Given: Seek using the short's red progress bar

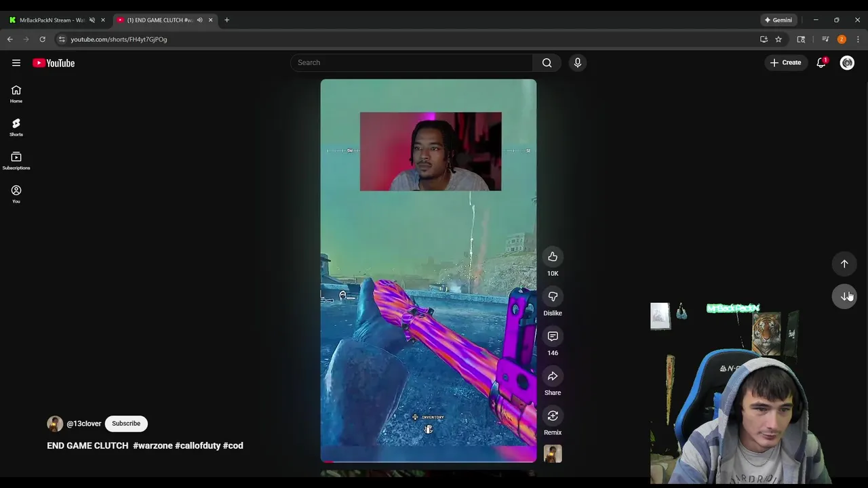Looking at the screenshot, I should tap(429, 462).
